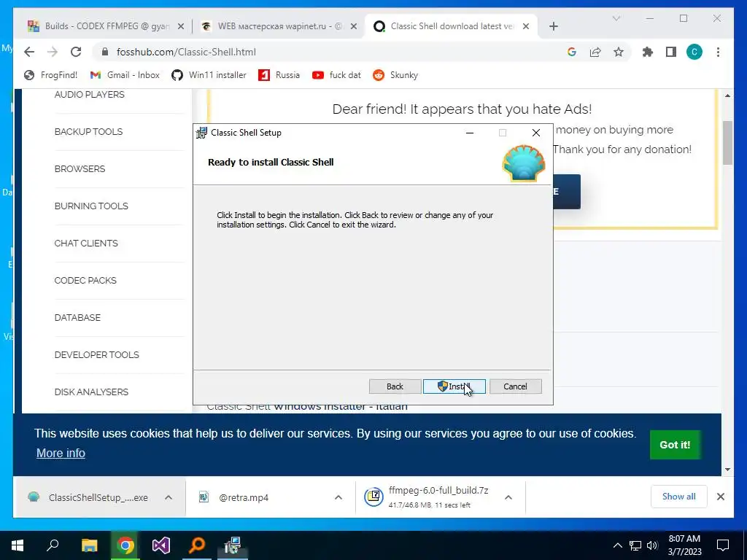The height and width of the screenshot is (560, 747).
Task: Select BACKUP TOOLS category
Action: tap(88, 131)
